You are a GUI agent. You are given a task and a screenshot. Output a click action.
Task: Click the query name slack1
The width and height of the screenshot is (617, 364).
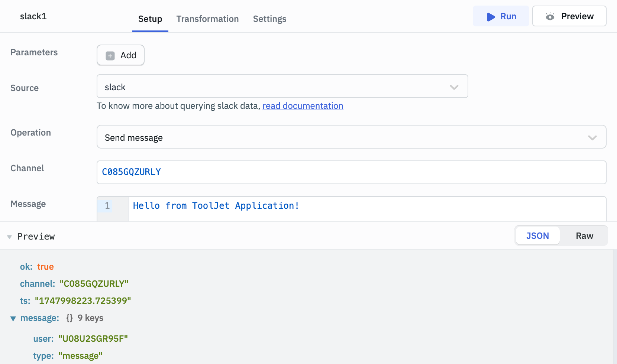click(x=33, y=16)
